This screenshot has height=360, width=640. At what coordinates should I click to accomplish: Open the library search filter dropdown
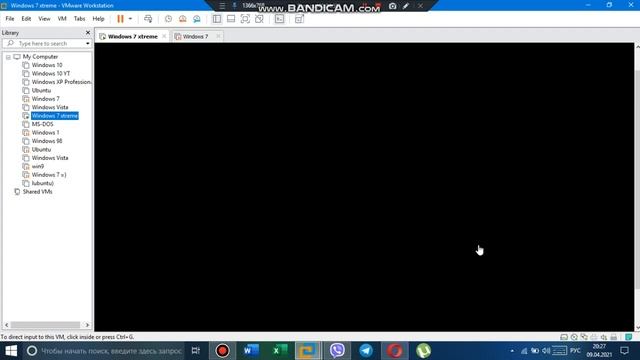[x=88, y=43]
